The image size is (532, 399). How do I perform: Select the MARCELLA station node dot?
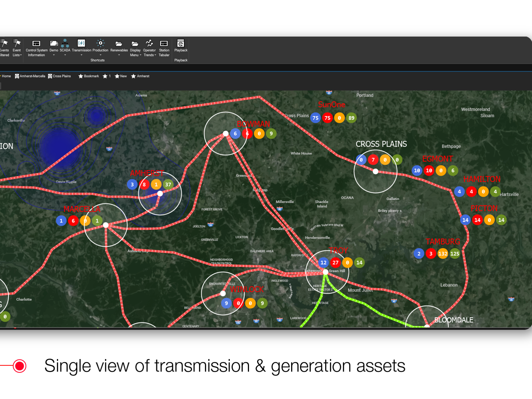106,225
